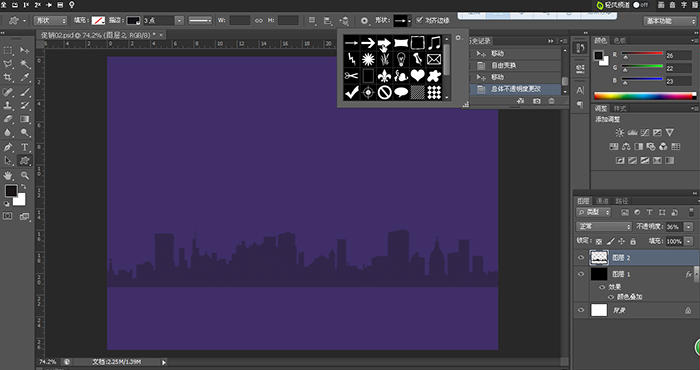Select the 自由变换 history state
This screenshot has height=370, width=700.
point(516,65)
